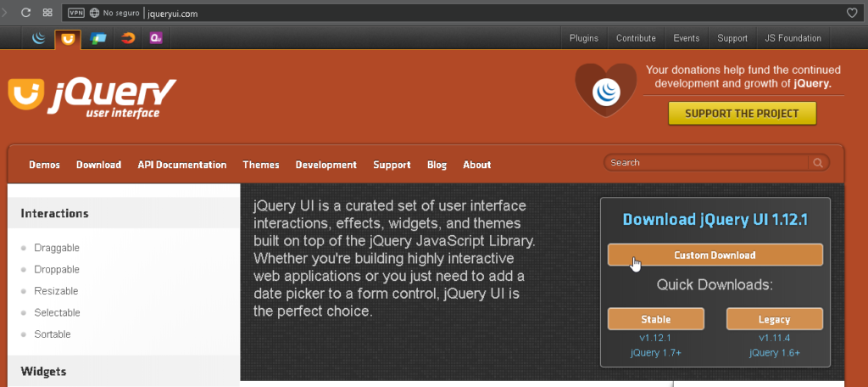Open the Events top link
This screenshot has width=868, height=387.
pyautogui.click(x=687, y=38)
